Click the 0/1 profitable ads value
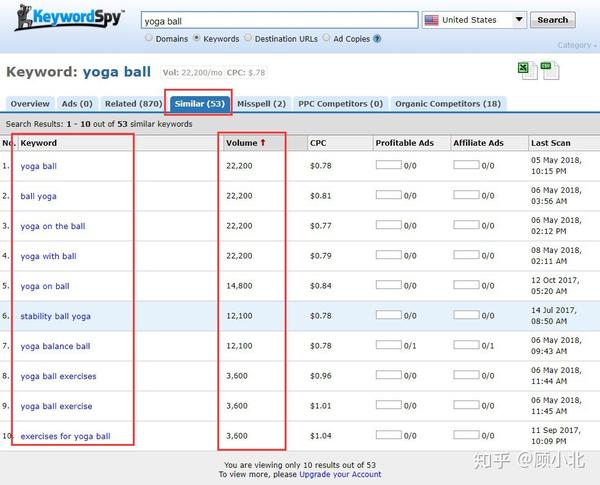The image size is (600, 485). click(x=410, y=346)
